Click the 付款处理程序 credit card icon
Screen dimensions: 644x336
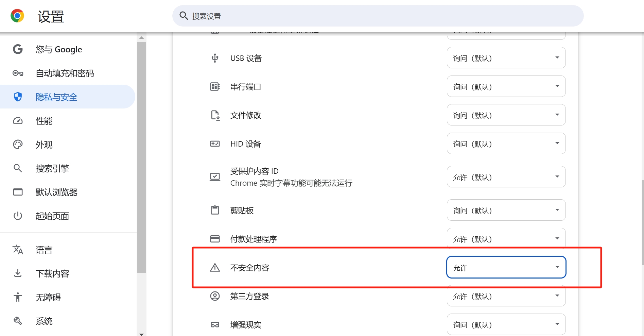pos(215,239)
